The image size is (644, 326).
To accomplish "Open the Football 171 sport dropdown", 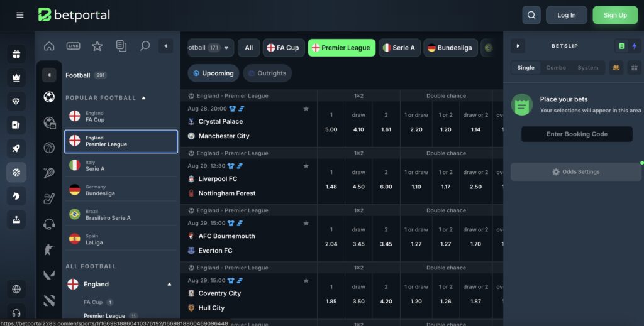I will point(211,48).
